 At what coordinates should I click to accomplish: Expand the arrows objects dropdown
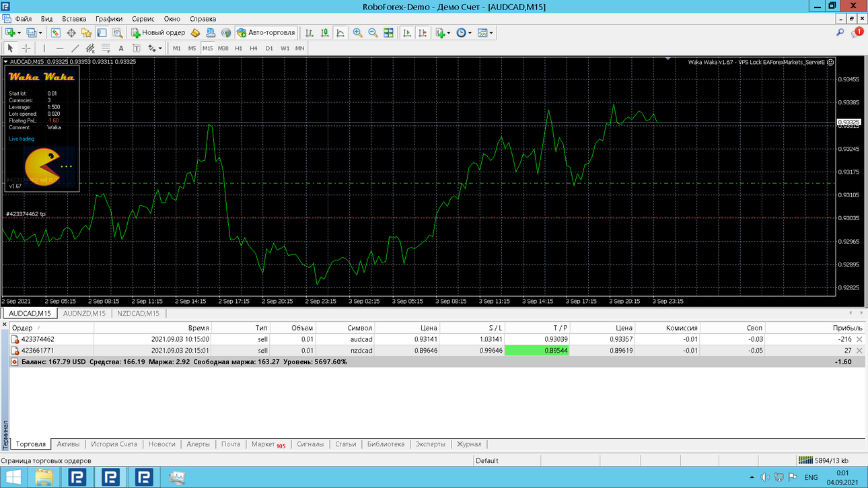click(160, 48)
